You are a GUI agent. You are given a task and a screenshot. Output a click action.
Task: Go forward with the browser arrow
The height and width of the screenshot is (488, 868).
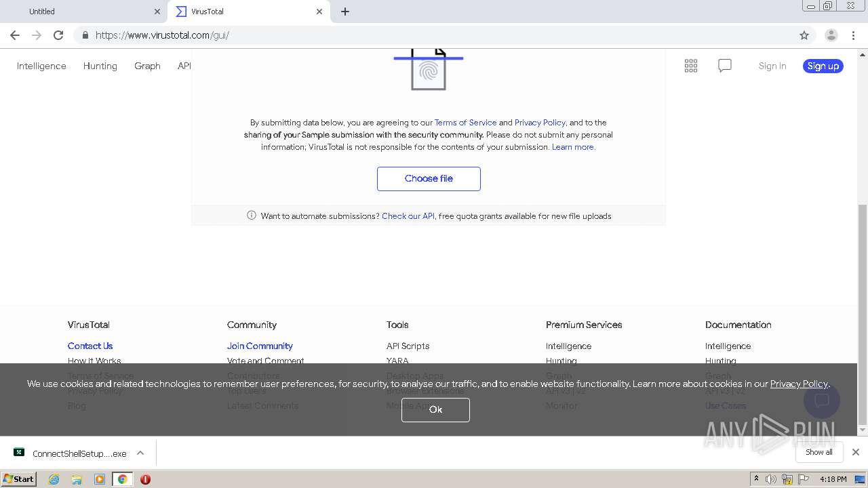click(x=37, y=35)
